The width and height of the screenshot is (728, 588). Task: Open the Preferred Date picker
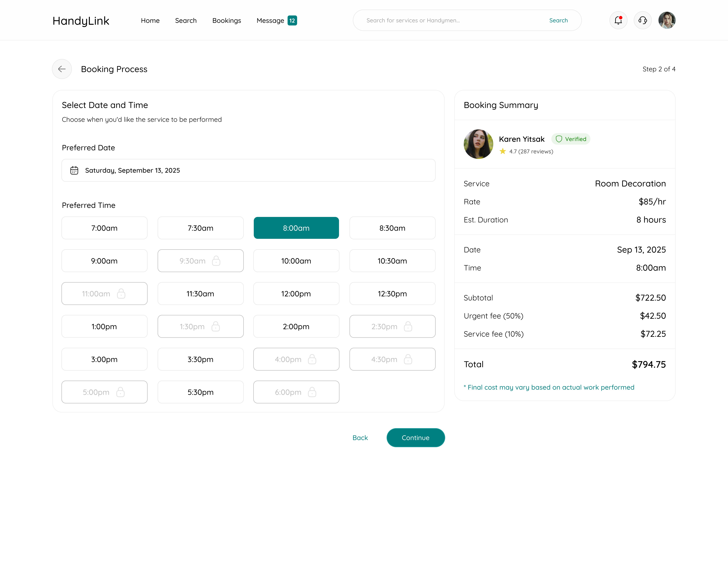tap(248, 170)
